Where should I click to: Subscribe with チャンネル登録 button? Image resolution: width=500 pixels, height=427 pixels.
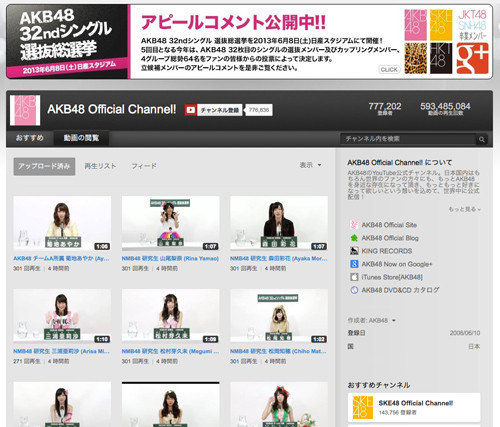[219, 110]
